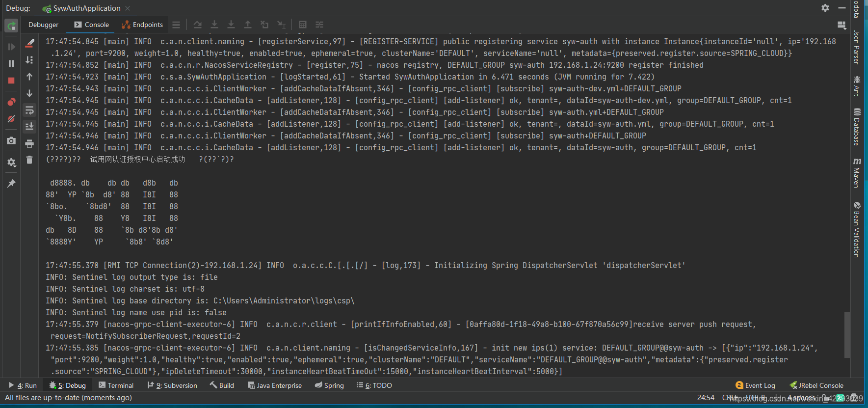The height and width of the screenshot is (408, 868).
Task: Click the console vertical scrollbar thumb
Action: click(846, 335)
